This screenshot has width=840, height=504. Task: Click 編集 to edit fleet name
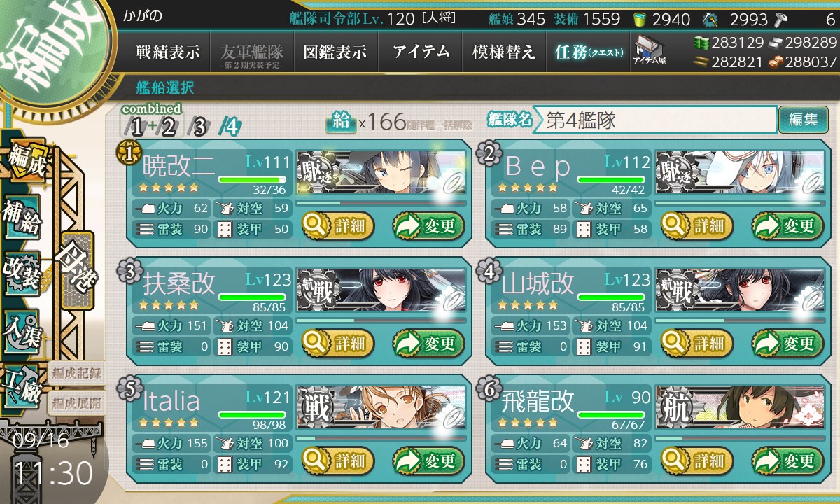coord(803,120)
